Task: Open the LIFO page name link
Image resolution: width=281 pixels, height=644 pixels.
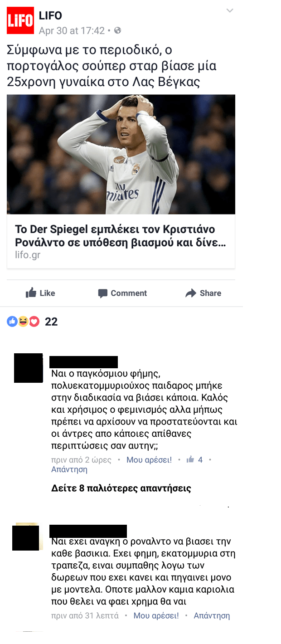Action: 50,15
